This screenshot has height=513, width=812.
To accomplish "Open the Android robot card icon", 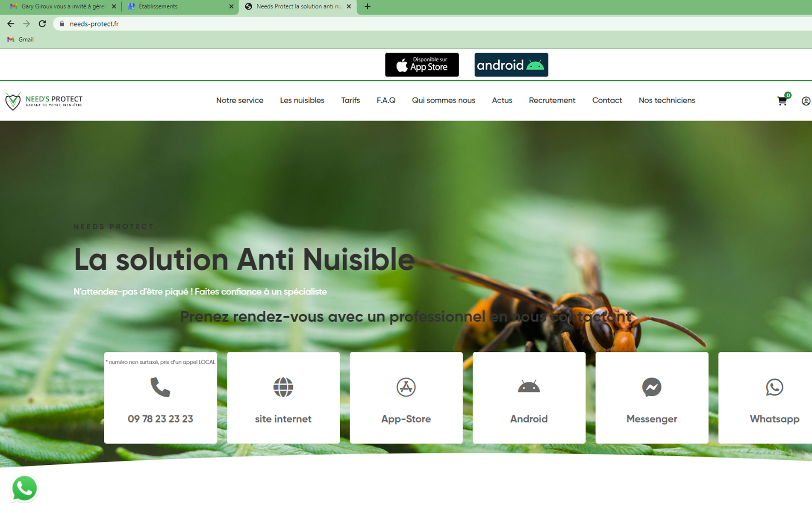I will click(x=529, y=387).
